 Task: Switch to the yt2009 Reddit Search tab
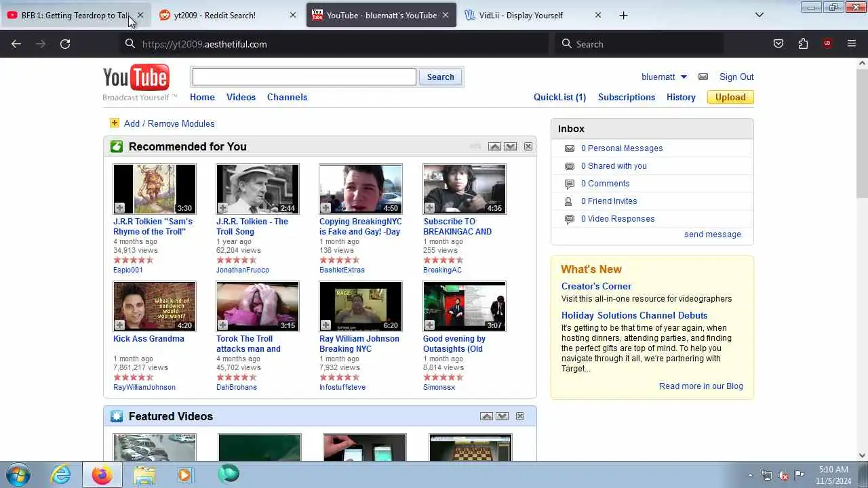click(x=227, y=15)
